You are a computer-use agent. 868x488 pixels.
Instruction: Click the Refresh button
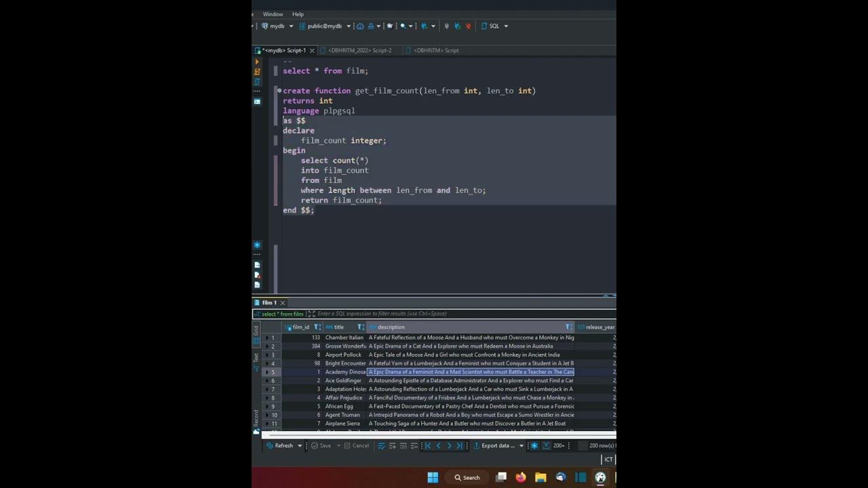click(x=280, y=445)
